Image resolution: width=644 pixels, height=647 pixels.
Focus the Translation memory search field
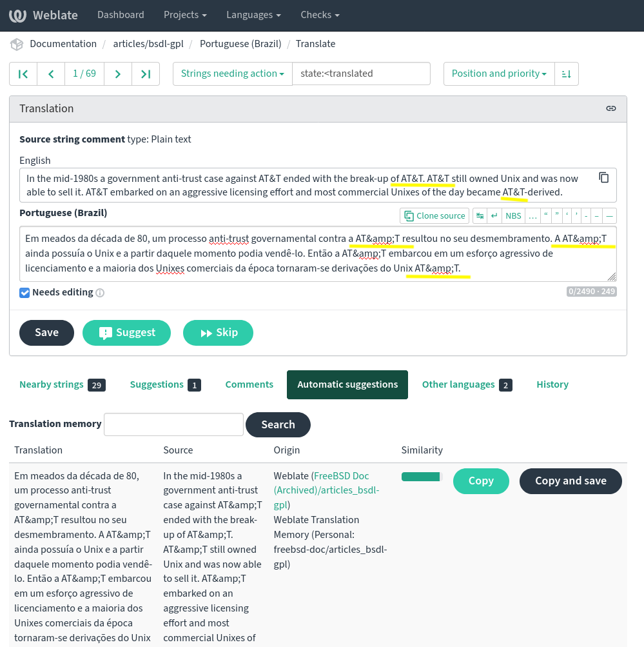(173, 424)
